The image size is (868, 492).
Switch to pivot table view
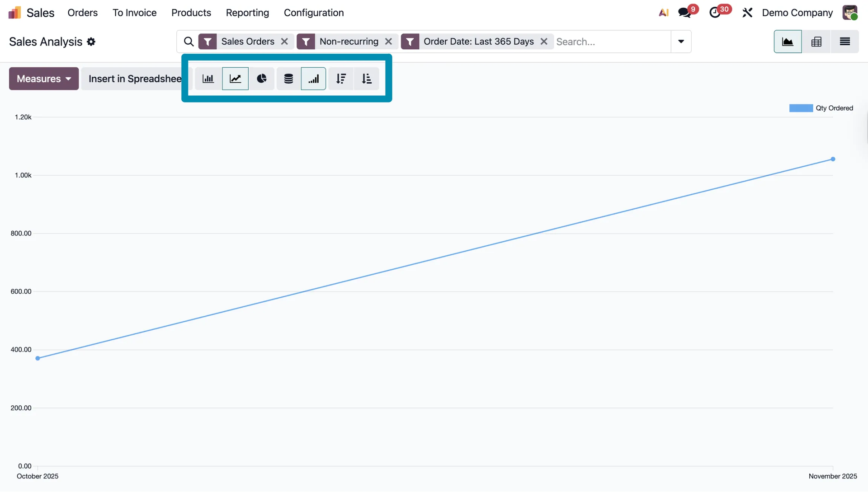(x=816, y=42)
